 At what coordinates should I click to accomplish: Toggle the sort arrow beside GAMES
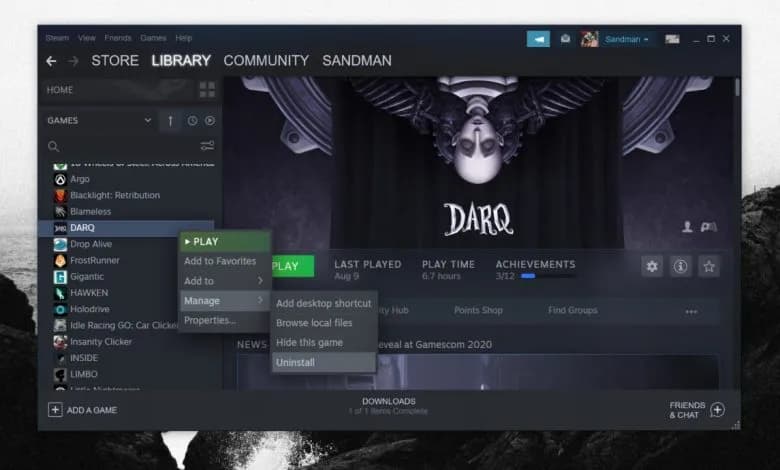170,121
